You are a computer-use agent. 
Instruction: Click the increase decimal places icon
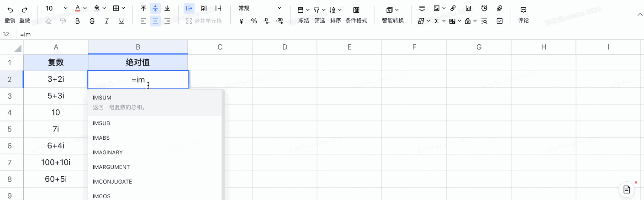[x=280, y=21]
